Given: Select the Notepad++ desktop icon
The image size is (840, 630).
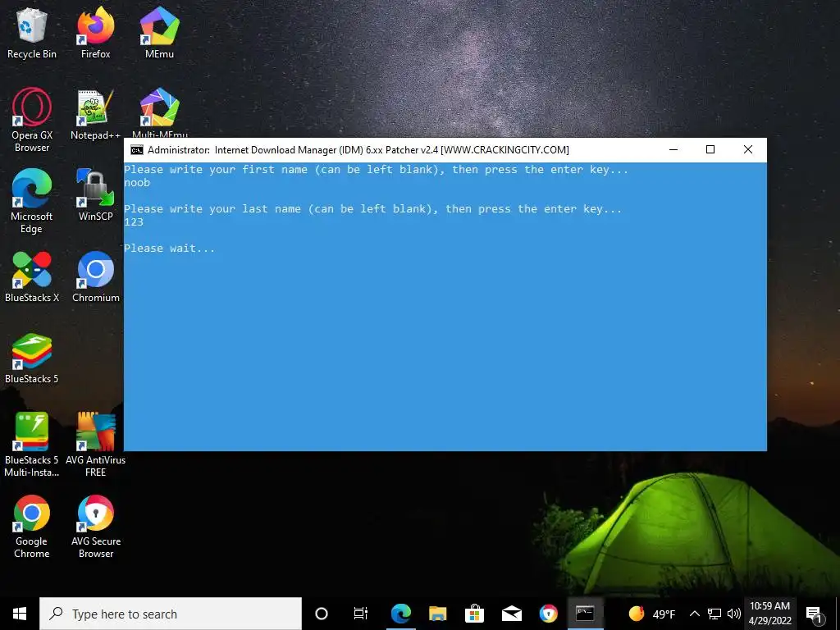Looking at the screenshot, I should tap(95, 115).
